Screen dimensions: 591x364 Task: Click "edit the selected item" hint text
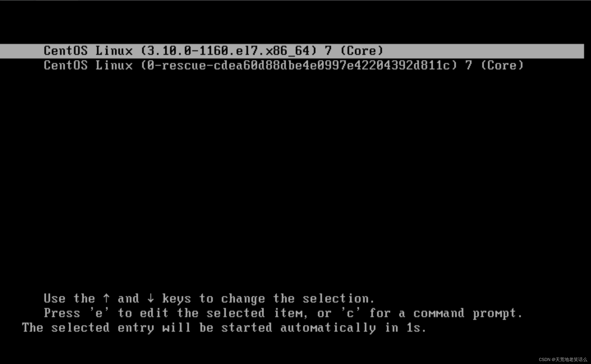click(224, 313)
